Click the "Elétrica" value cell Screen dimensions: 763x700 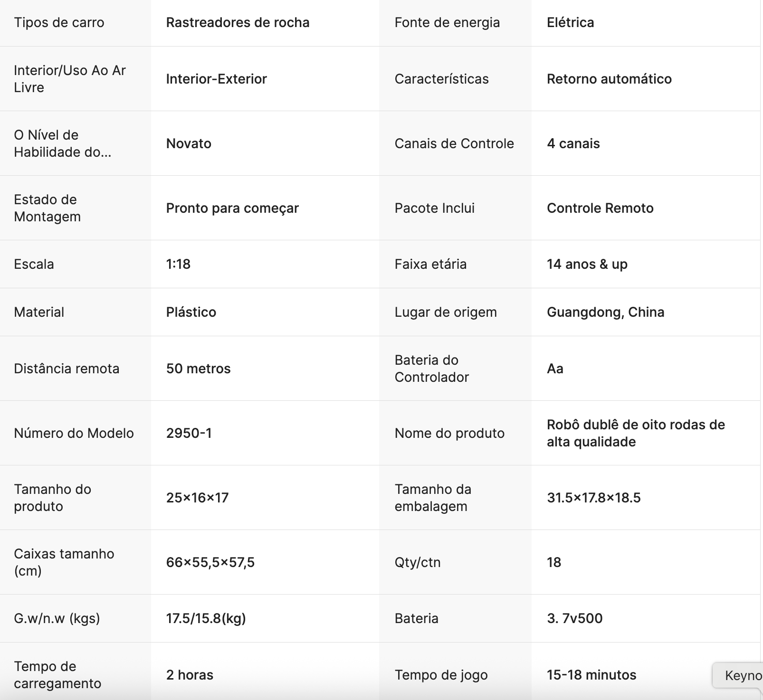pos(570,22)
